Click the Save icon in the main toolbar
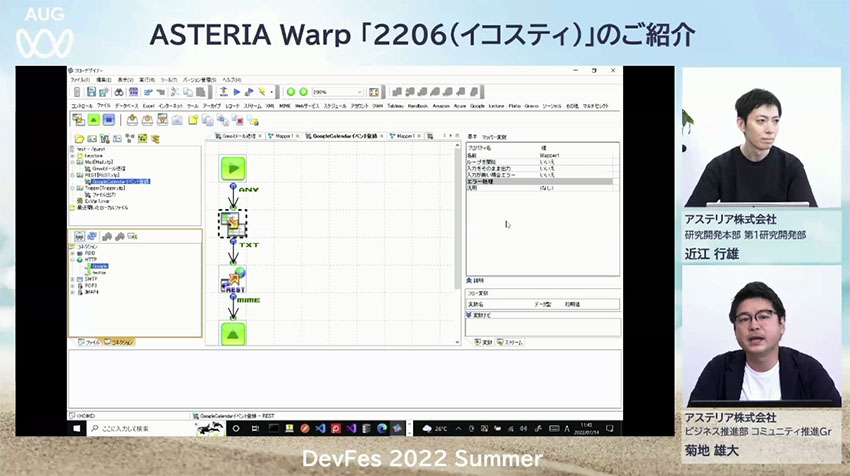The image size is (850, 476). pyautogui.click(x=91, y=92)
